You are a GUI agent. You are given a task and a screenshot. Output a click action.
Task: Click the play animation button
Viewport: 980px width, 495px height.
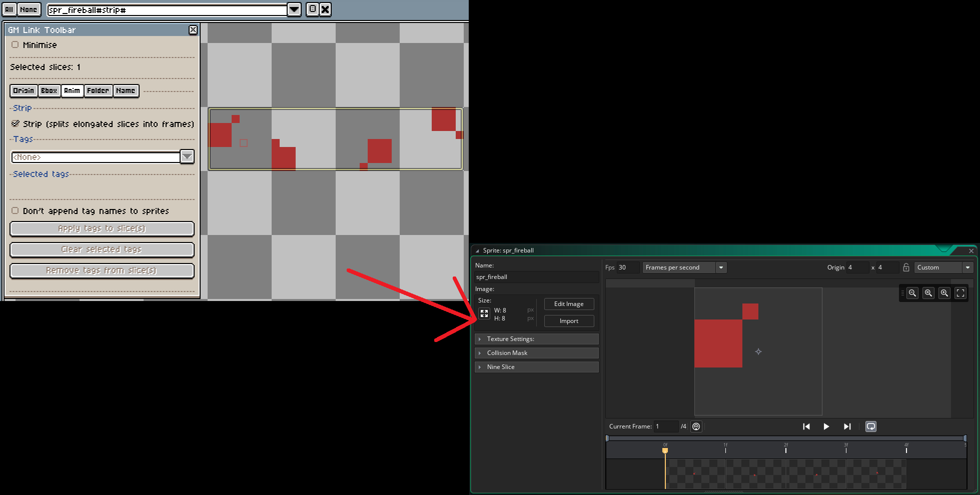[826, 426]
